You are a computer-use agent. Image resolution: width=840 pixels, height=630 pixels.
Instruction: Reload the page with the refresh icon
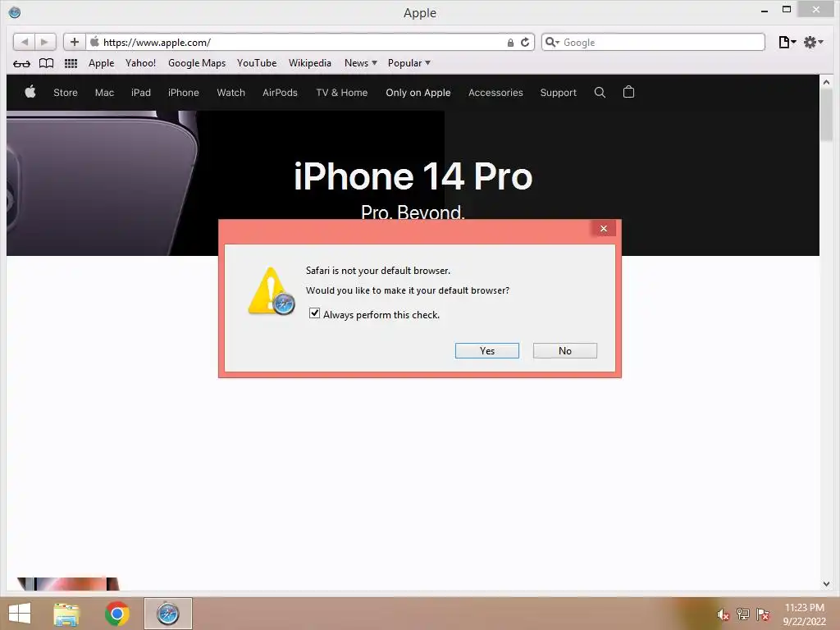(525, 43)
